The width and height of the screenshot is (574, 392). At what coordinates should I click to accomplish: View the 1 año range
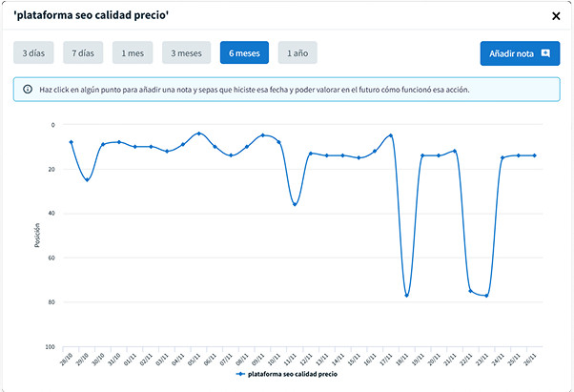pos(297,53)
